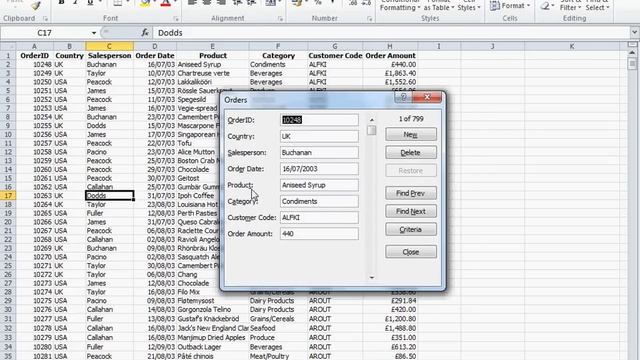The height and width of the screenshot is (360, 640).
Task: Click the scroll down arrow in Orders dialog
Action: coord(372,278)
